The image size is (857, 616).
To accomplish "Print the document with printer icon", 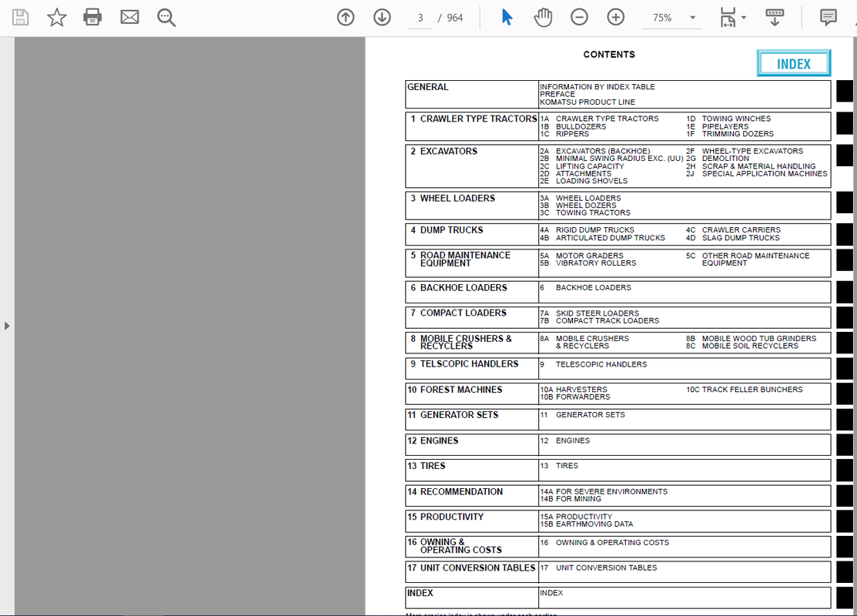I will [92, 18].
